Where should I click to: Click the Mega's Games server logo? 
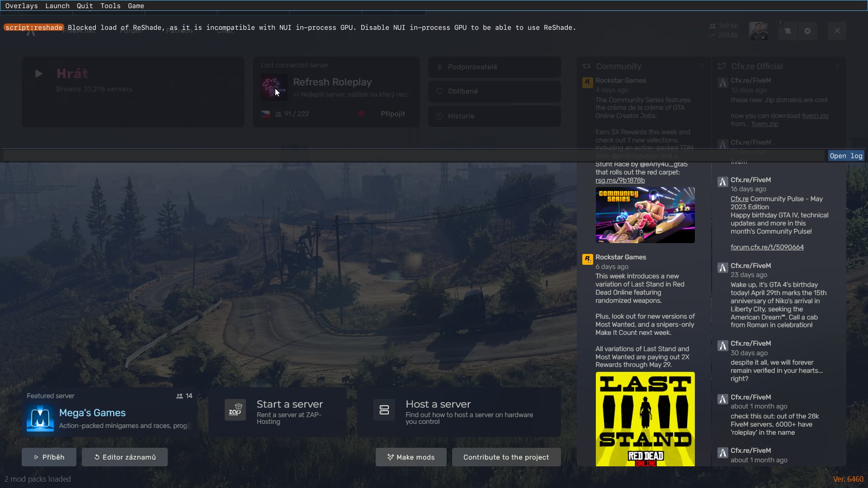[x=40, y=418]
